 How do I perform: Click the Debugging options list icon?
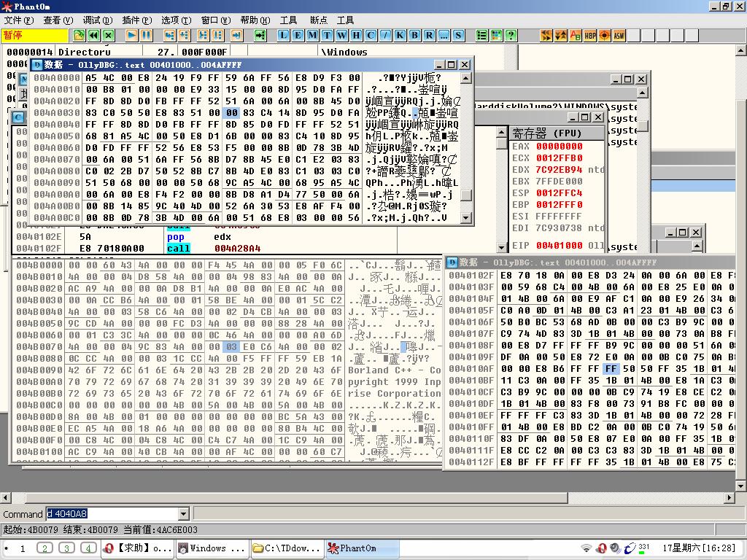pos(481,35)
